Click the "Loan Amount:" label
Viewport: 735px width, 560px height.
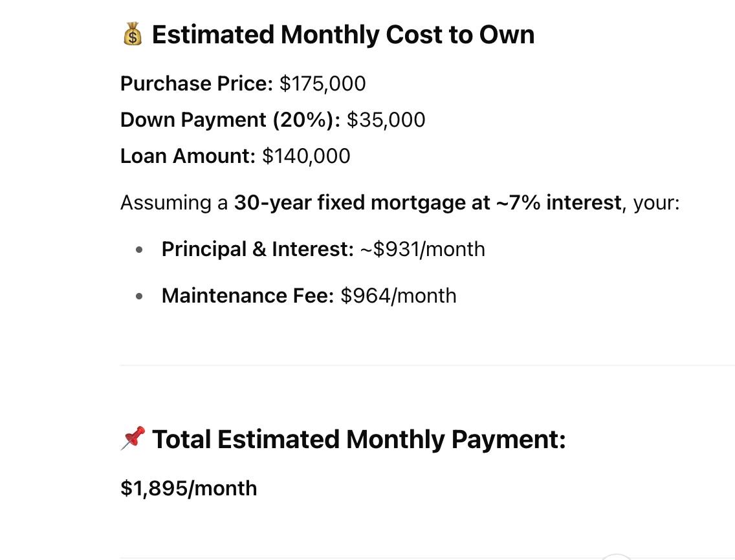coord(188,156)
